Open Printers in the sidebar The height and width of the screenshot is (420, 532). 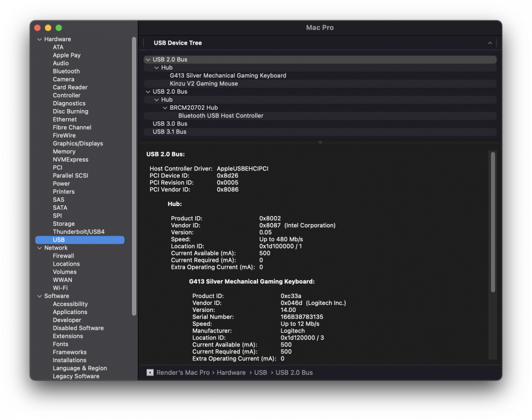[63, 192]
